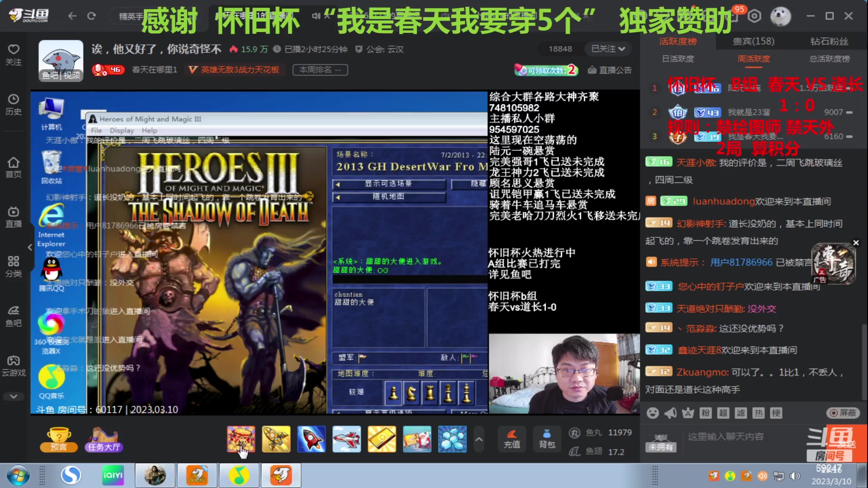Send the ice cubes gift
The image size is (868, 488).
[x=453, y=439]
